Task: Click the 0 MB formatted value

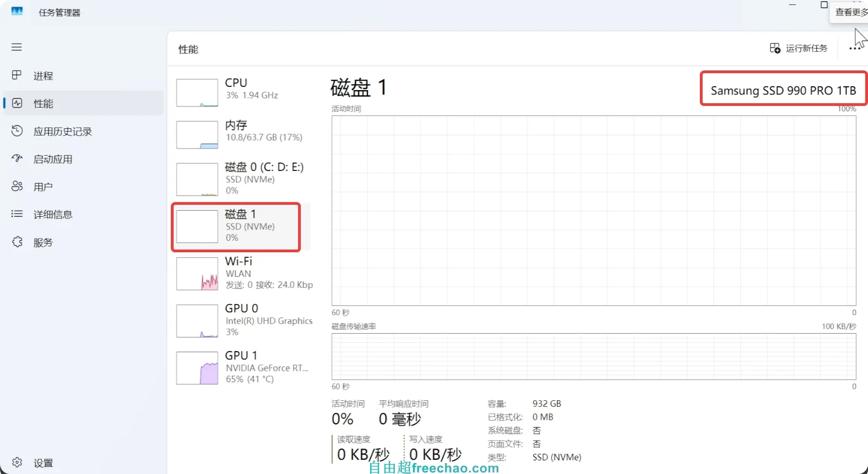Action: (x=543, y=417)
